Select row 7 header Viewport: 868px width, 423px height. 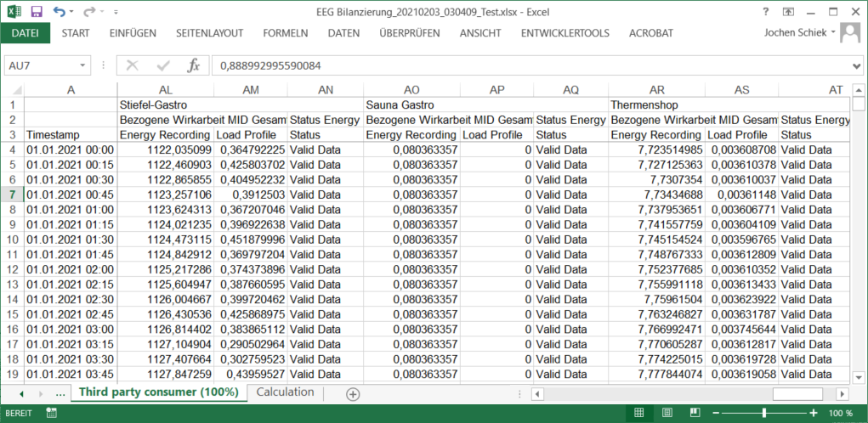tap(12, 195)
